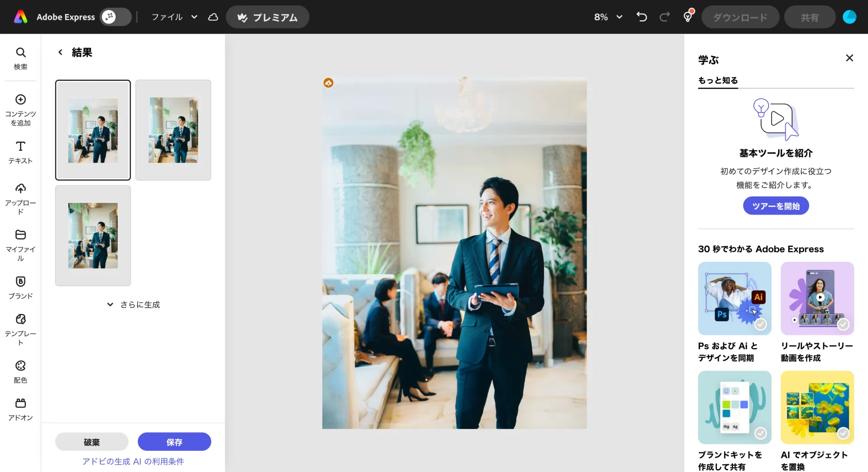Toggle the switch next to Adobe Express
868x472 pixels.
[x=115, y=17]
